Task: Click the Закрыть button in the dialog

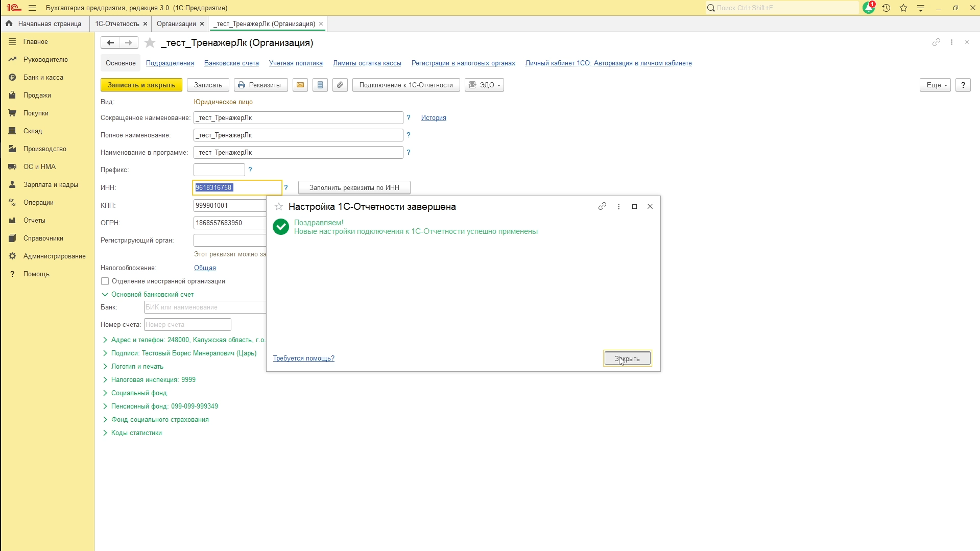Action: [x=627, y=358]
